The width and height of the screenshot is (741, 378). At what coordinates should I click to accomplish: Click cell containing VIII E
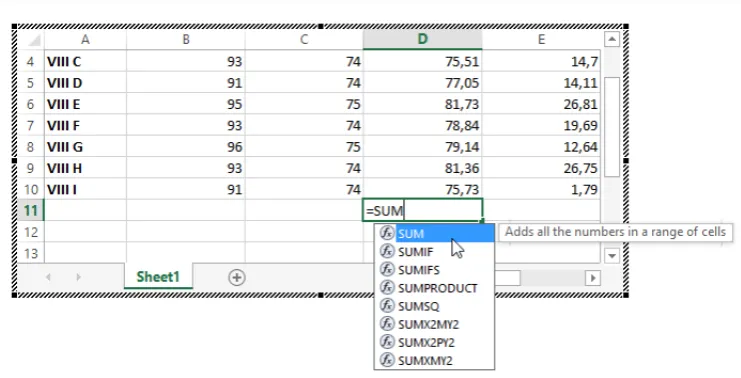pyautogui.click(x=85, y=104)
